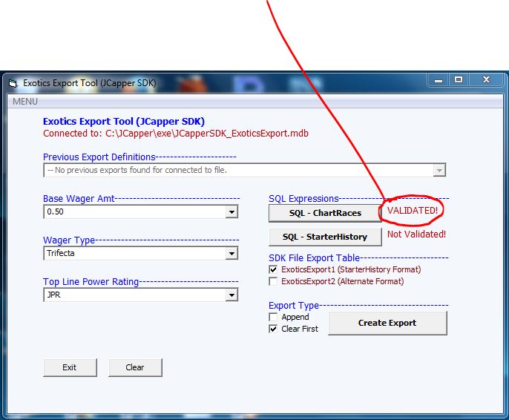Click the Create Export button
Screen dimensions: 509x420
[387, 324]
